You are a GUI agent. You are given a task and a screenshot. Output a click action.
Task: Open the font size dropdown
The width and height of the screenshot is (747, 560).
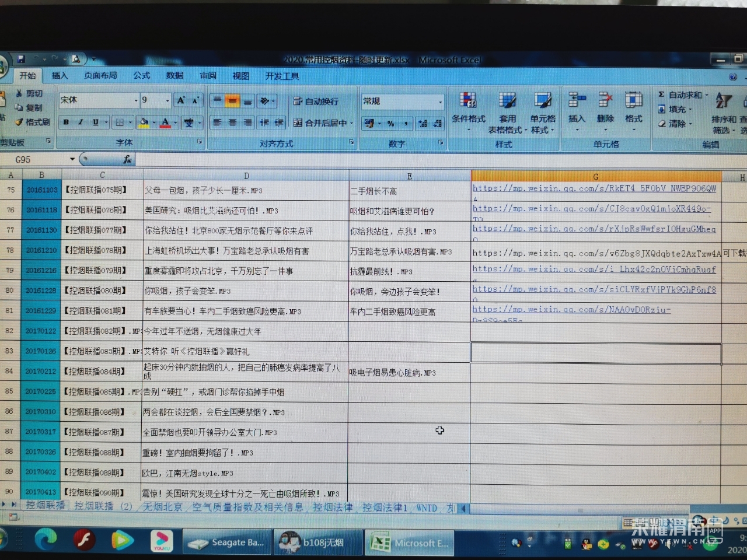click(x=167, y=100)
